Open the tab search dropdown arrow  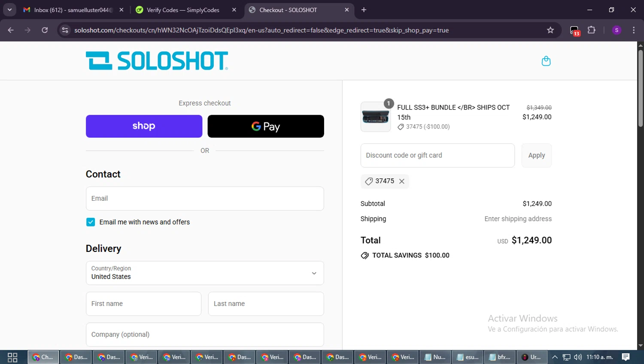pyautogui.click(x=9, y=9)
